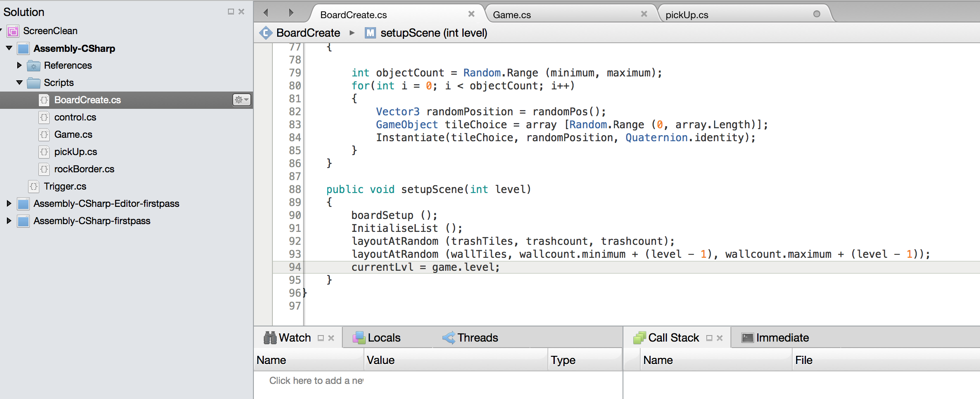980x399 pixels.
Task: Close the Watch panel
Action: (x=331, y=338)
